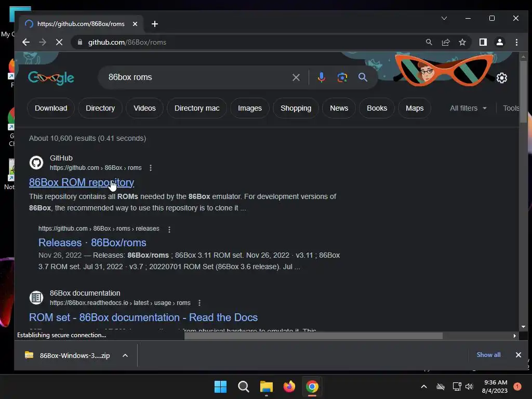Screen dimensions: 532x399
Task: Open a new browser tab
Action: [155, 24]
